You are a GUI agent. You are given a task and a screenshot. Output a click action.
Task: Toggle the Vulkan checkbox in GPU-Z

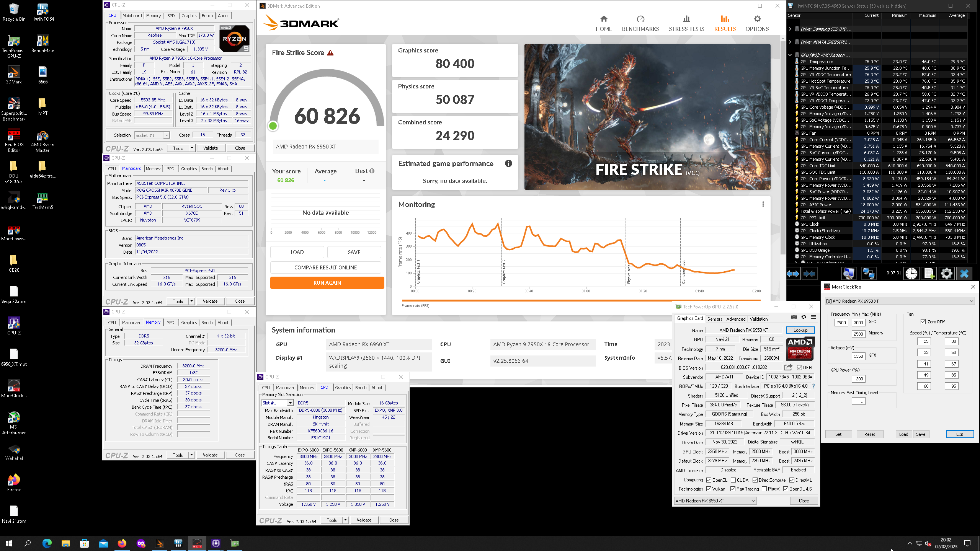click(709, 489)
